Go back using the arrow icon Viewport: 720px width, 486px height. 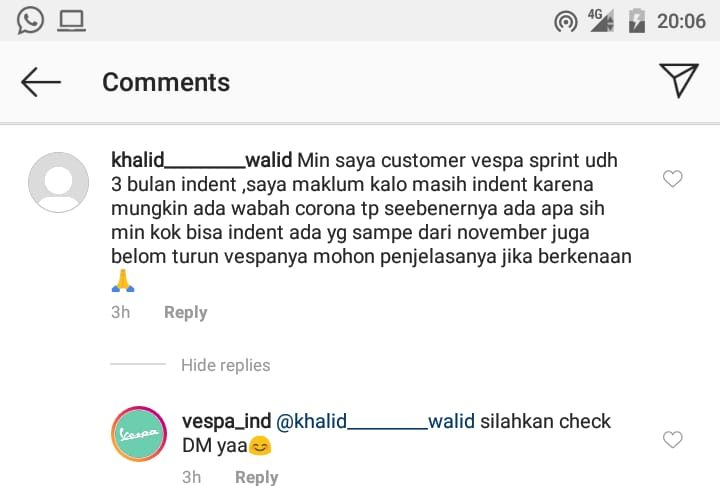pos(41,82)
